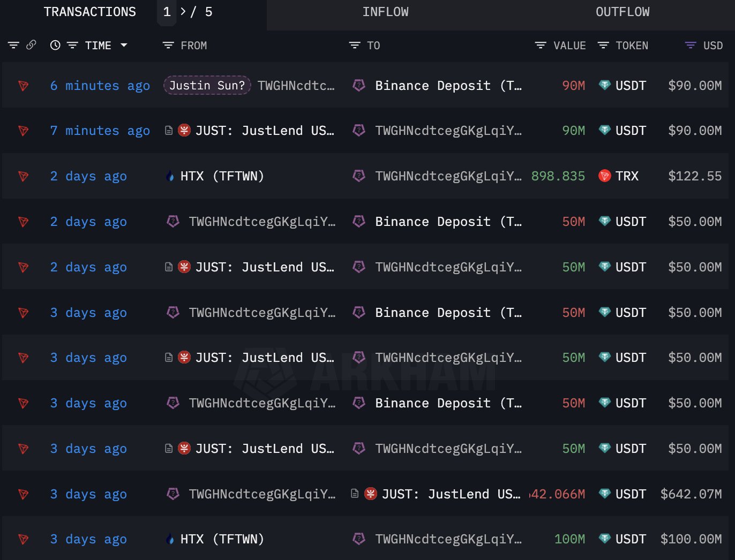This screenshot has width=735, height=560.
Task: Click the Tron icon on the $642.07M row
Action: (x=23, y=494)
